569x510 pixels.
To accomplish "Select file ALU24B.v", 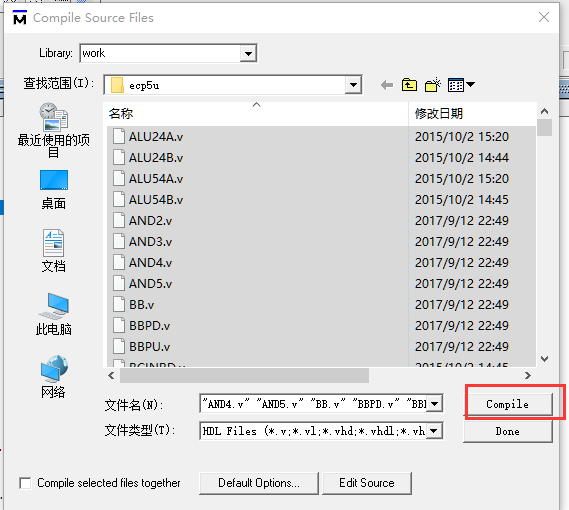I will click(x=156, y=158).
